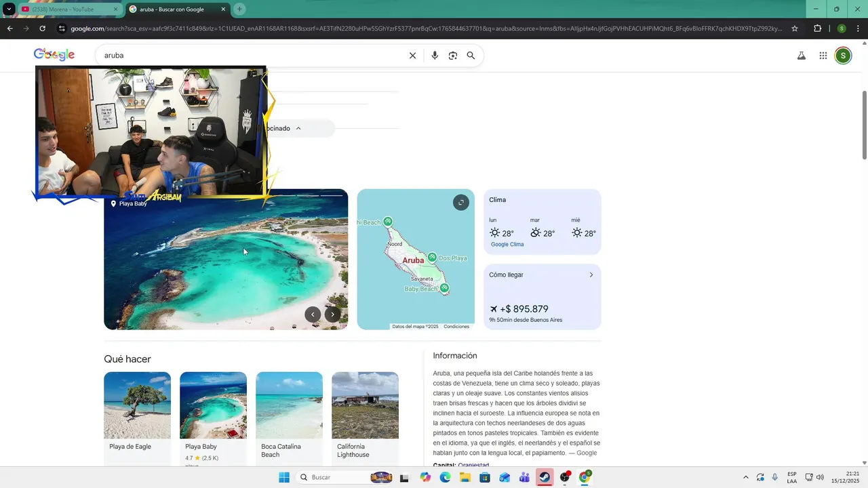Open volume control in tray
Viewport: 868px width, 488px height.
coord(820,477)
